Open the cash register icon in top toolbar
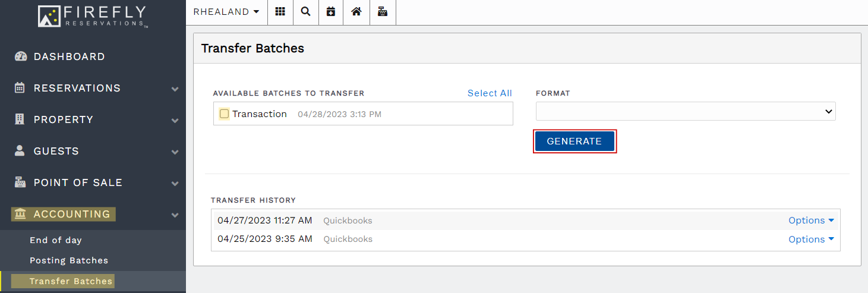This screenshot has height=293, width=868. [x=383, y=12]
